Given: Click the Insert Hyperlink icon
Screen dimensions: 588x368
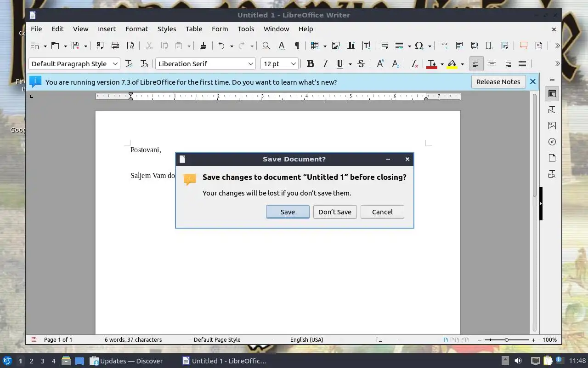Looking at the screenshot, I should click(444, 46).
